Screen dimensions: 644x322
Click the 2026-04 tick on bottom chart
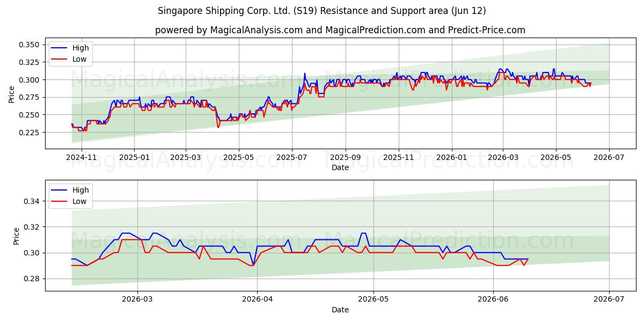tap(257, 299)
